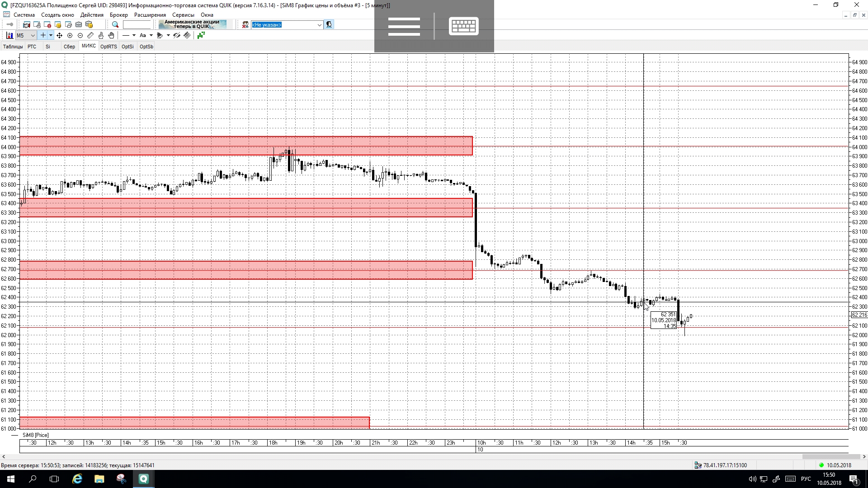868x488 pixels.
Task: Open the Сервисы menu
Action: pos(183,15)
